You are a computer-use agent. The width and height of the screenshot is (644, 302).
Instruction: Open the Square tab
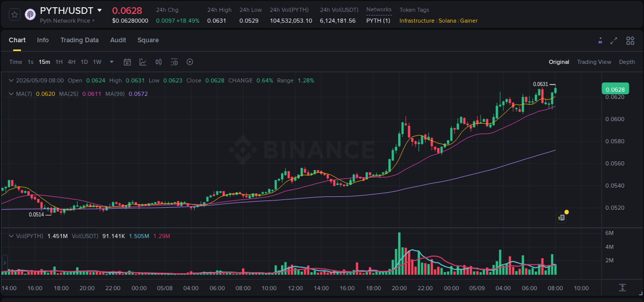148,40
